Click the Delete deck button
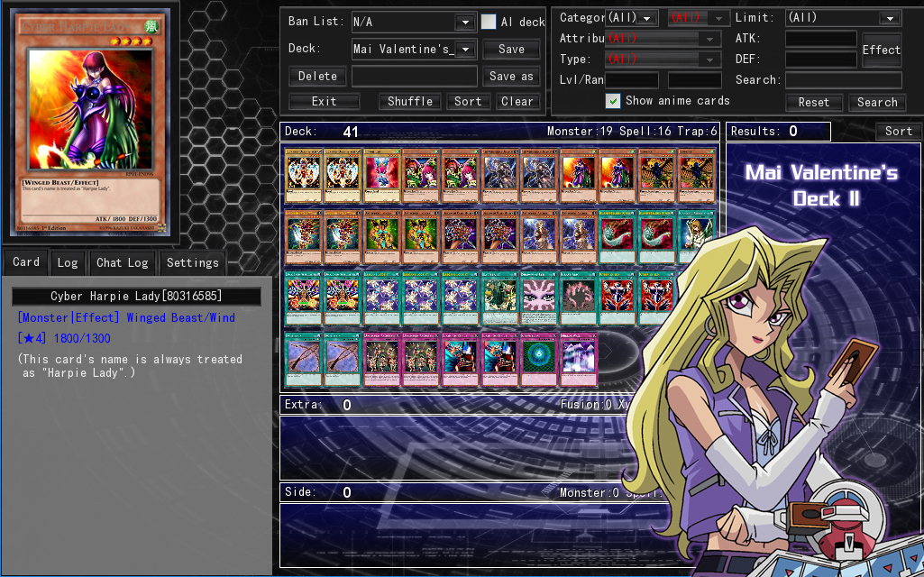This screenshot has width=924, height=577. 317,76
